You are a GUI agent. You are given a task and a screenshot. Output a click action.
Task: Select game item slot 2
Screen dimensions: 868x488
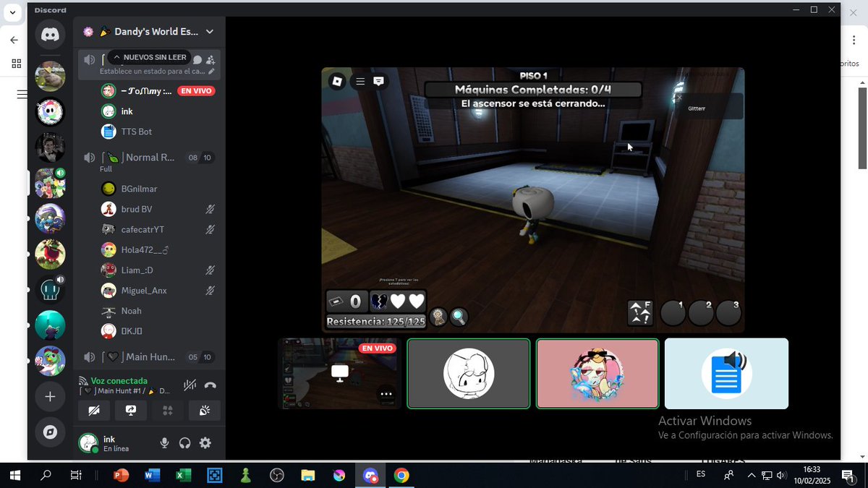701,313
